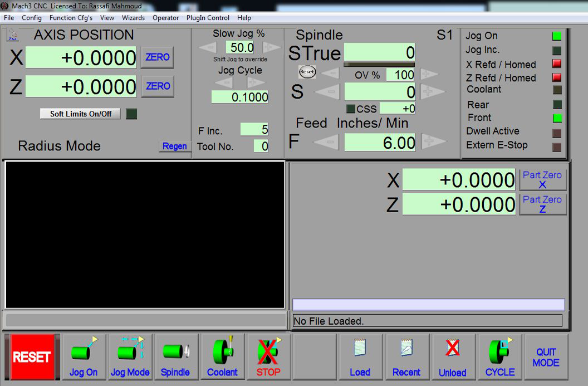Viewport: 588px width, 386px height.
Task: Click the red RESET button
Action: pos(32,356)
